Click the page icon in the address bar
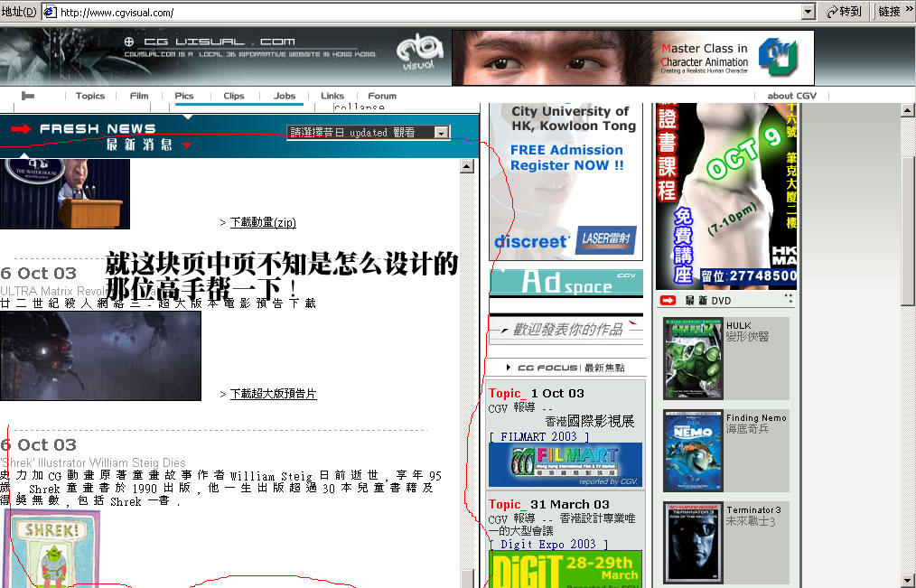Image resolution: width=916 pixels, height=588 pixels. [51, 12]
